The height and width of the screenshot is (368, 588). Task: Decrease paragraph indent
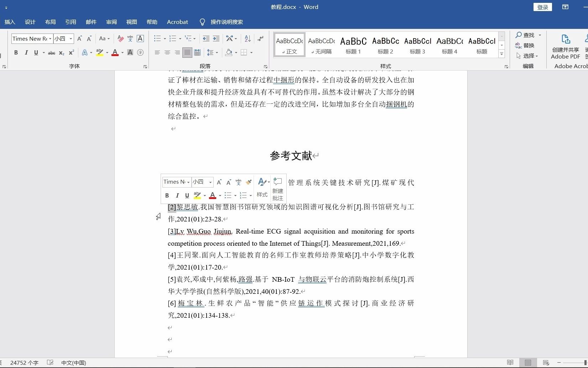(206, 39)
